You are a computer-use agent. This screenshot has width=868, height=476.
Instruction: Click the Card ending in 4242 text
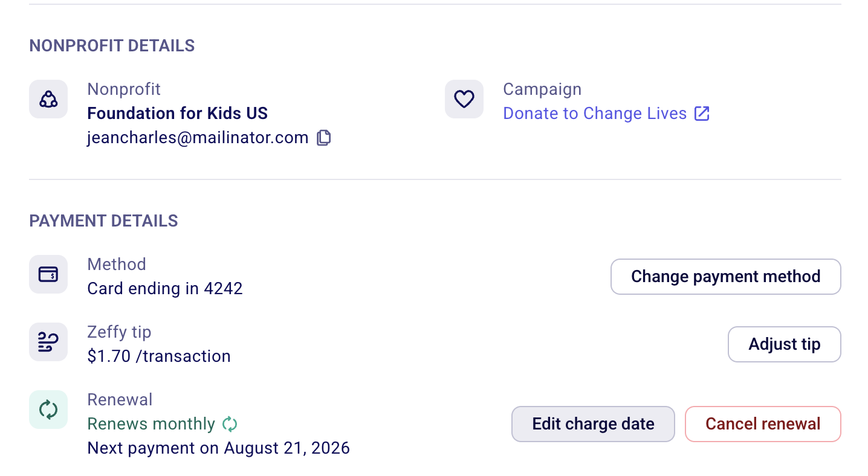click(165, 289)
